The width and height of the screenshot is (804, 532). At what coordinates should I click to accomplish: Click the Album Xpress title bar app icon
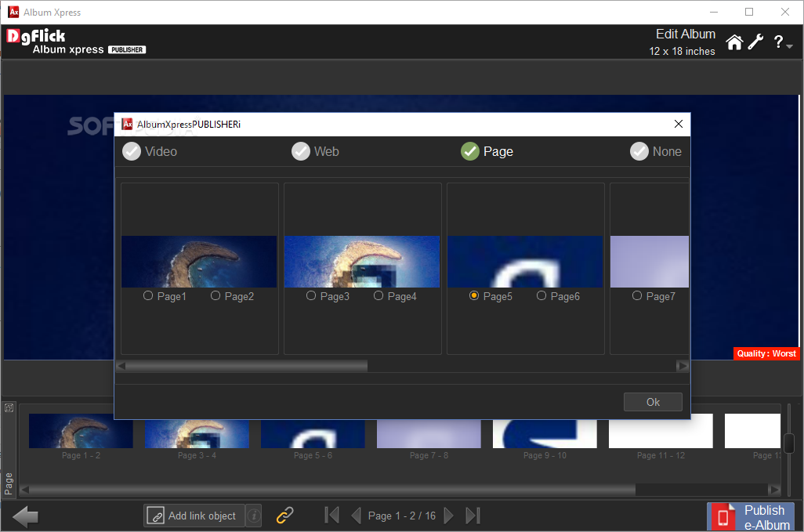(14, 12)
